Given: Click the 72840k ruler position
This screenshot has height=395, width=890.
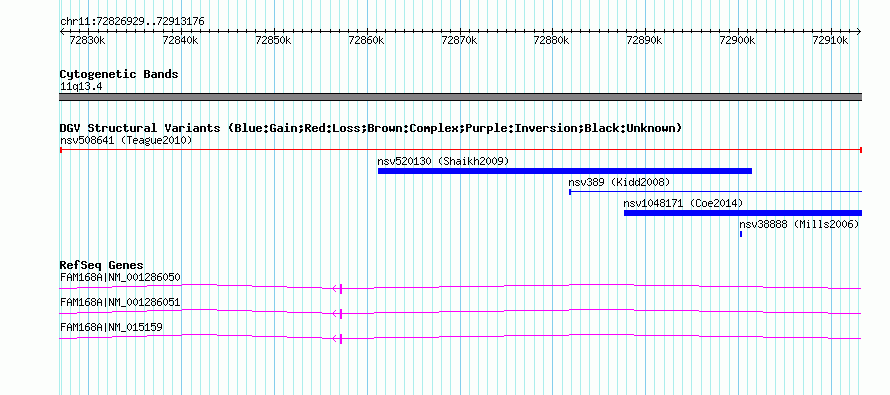Looking at the screenshot, I should (180, 40).
